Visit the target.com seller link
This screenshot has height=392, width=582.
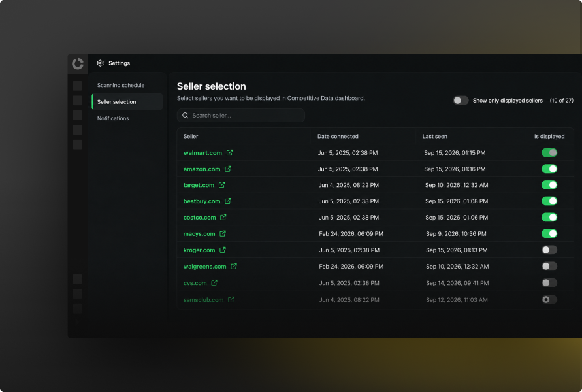coord(199,185)
